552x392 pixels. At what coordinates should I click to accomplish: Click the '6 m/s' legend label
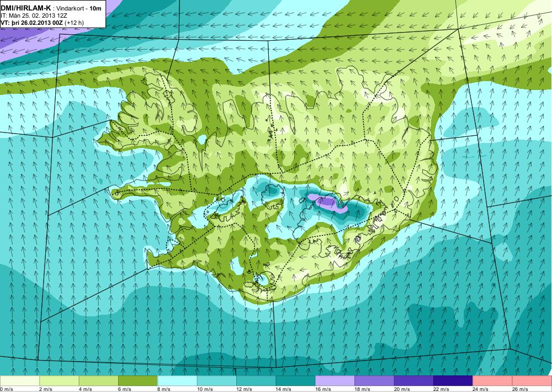point(125,389)
